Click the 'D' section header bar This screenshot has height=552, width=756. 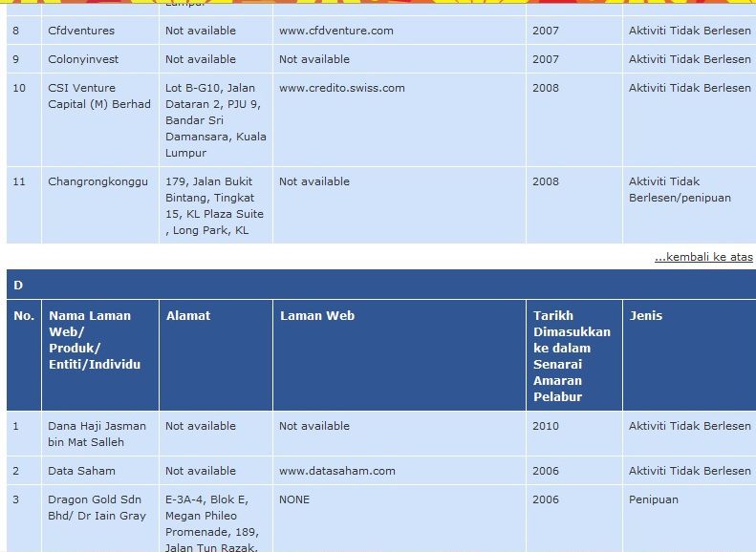tap(381, 285)
